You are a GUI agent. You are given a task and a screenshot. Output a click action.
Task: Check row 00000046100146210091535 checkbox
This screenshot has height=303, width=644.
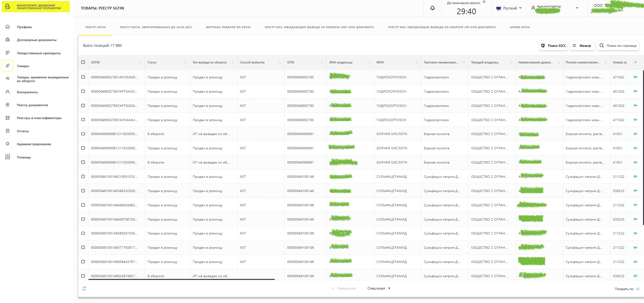(x=83, y=176)
